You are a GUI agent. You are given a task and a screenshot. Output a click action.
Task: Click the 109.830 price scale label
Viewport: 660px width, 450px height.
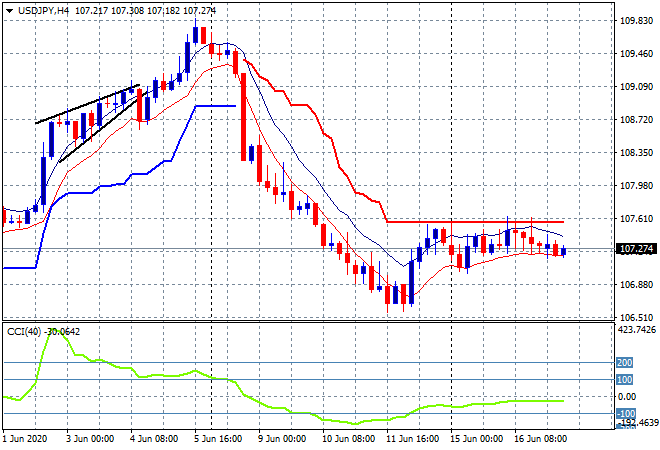636,21
